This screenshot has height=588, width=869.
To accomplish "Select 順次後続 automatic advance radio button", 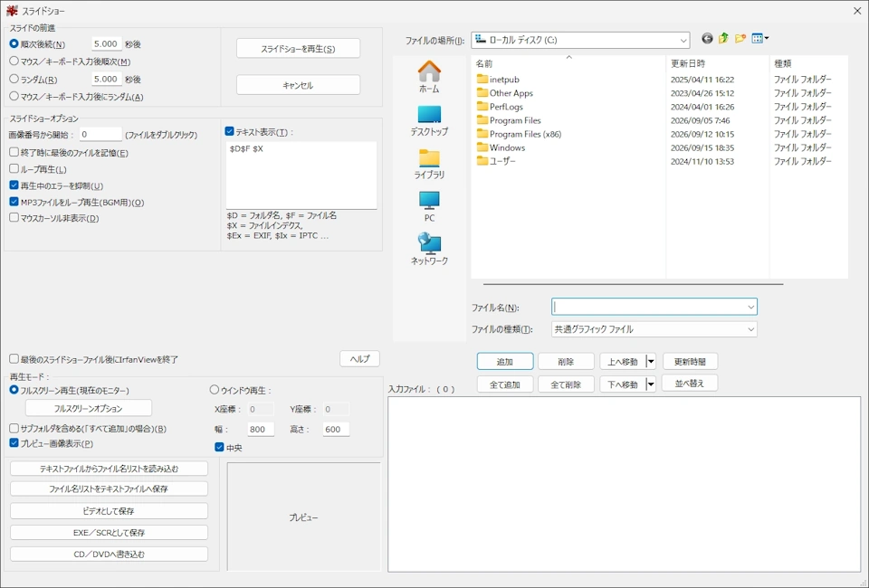I will tap(14, 43).
